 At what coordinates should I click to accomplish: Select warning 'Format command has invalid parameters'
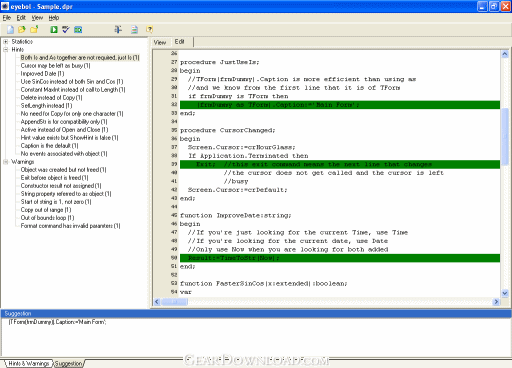(x=70, y=226)
